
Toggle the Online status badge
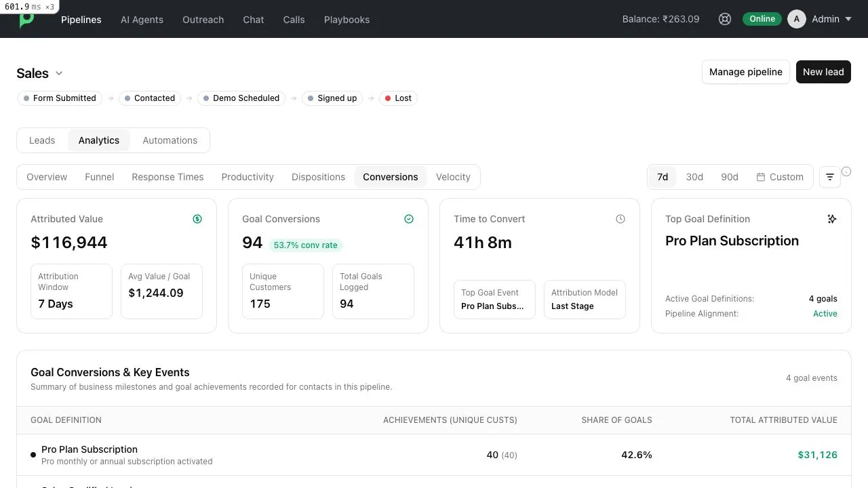[762, 19]
